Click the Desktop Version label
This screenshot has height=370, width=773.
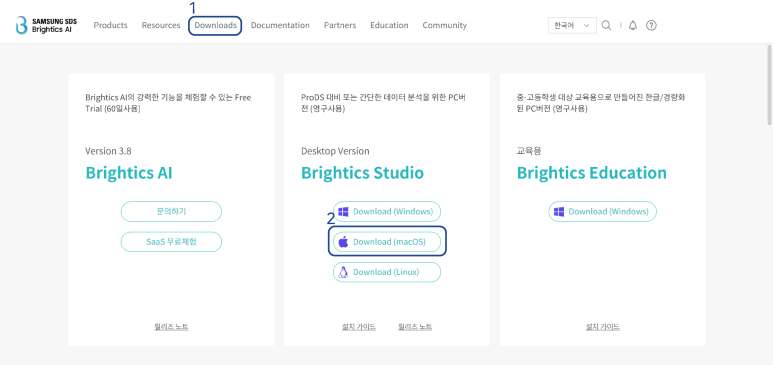(335, 151)
